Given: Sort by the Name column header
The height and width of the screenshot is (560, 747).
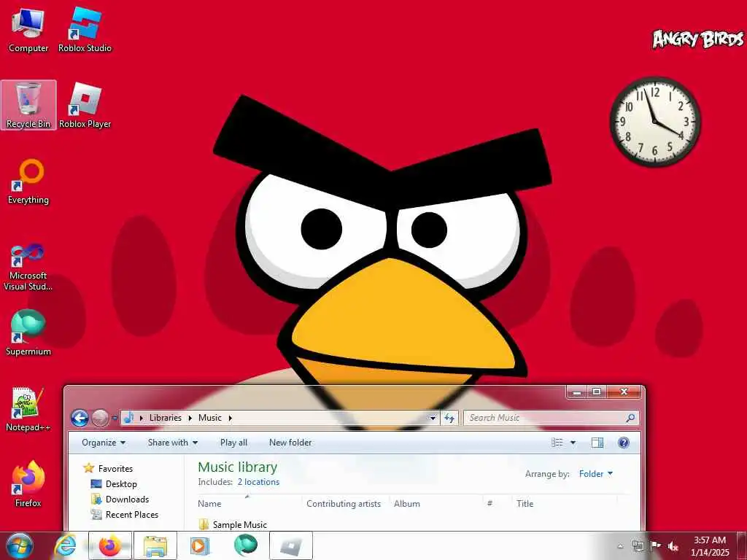Looking at the screenshot, I should point(249,503).
